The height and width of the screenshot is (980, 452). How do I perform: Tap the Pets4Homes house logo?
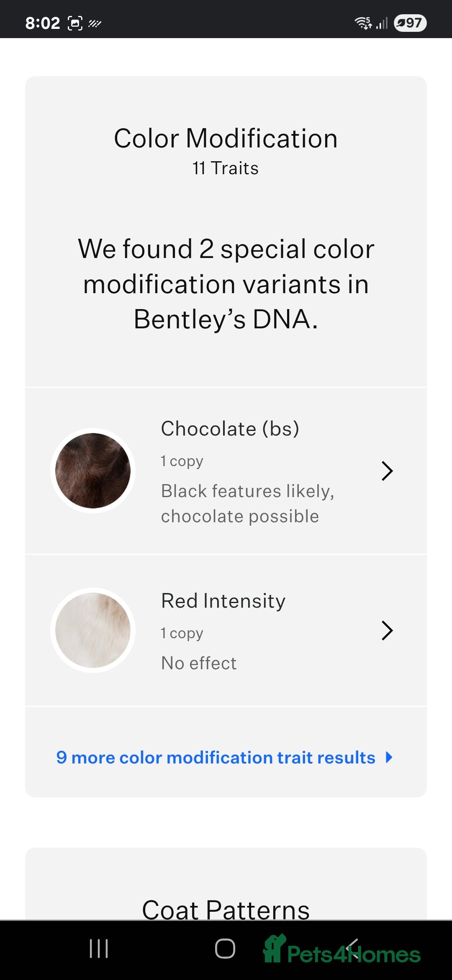275,948
